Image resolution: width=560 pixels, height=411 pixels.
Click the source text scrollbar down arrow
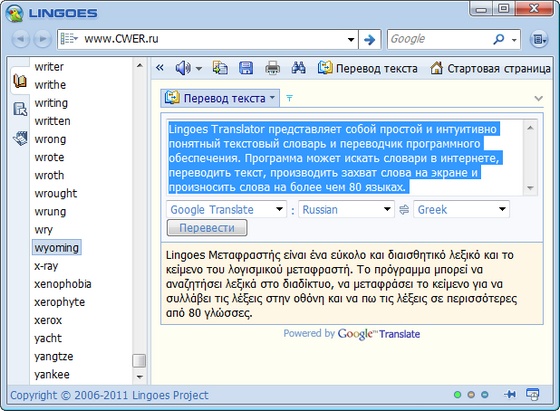[x=530, y=188]
